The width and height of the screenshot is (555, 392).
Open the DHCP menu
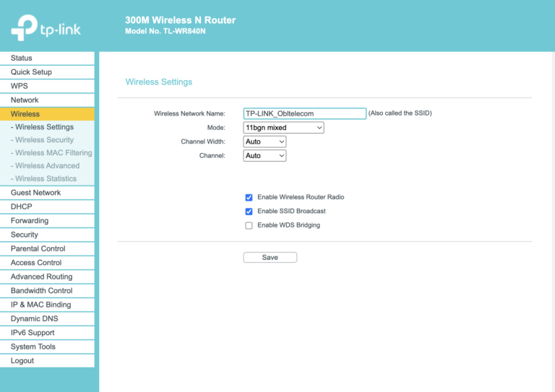point(22,206)
